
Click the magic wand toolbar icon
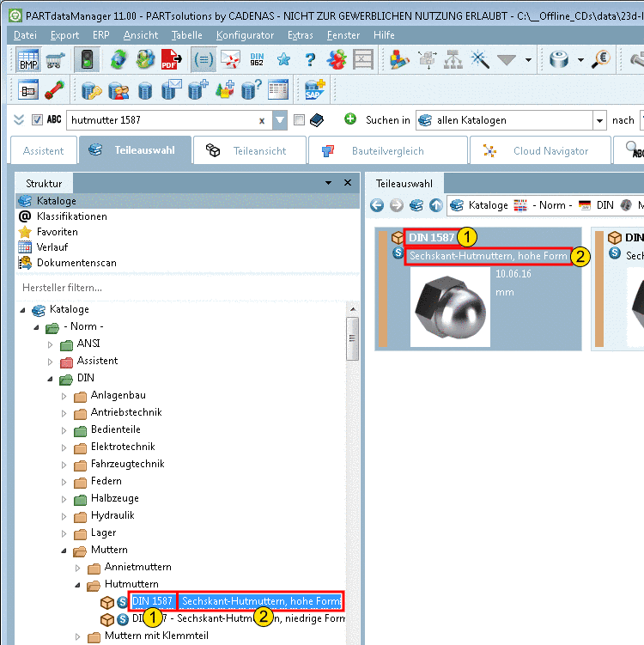tap(479, 59)
